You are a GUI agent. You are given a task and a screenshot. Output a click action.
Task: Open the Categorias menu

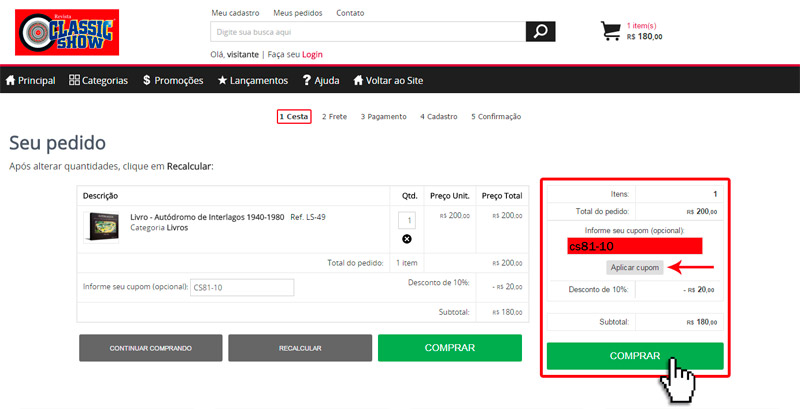[x=99, y=80]
